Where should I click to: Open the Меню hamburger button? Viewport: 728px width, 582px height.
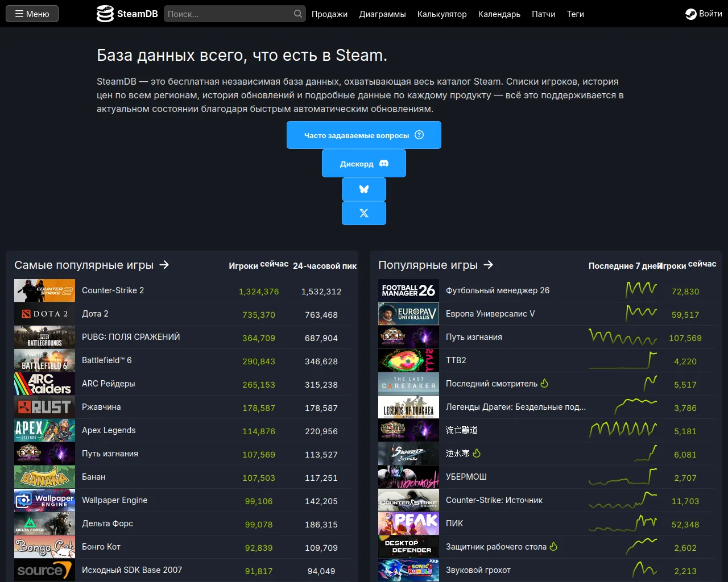(32, 14)
